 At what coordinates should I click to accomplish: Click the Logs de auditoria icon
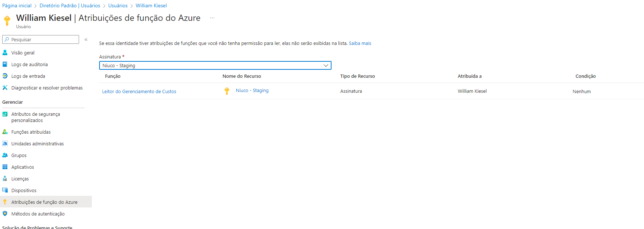pyautogui.click(x=5, y=64)
